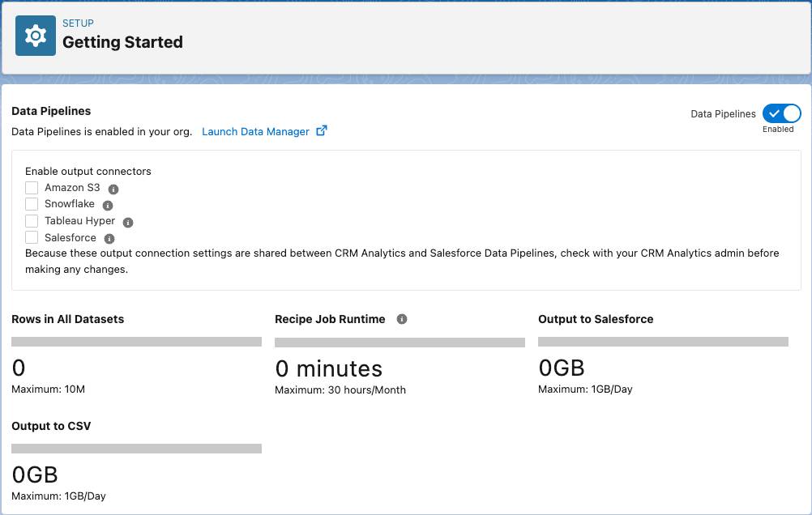Click the 'Maximum: 30 hours/Month' text
Viewport: 812px width, 515px height.
pos(340,389)
